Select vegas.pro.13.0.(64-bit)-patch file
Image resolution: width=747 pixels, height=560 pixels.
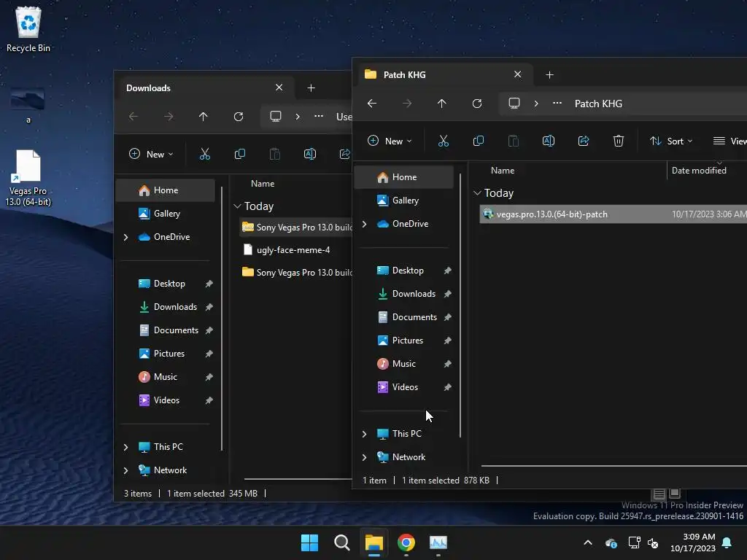[x=613, y=214]
